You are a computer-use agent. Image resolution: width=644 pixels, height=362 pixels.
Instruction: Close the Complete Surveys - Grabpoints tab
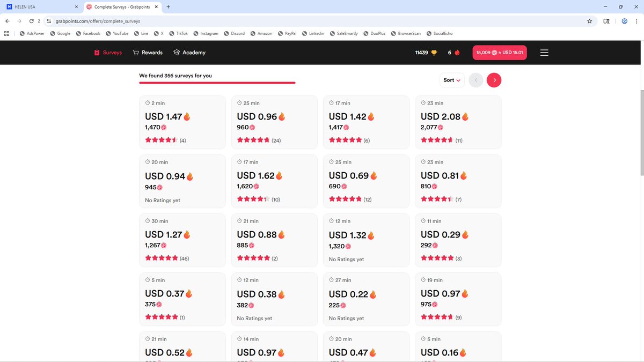pos(156,7)
